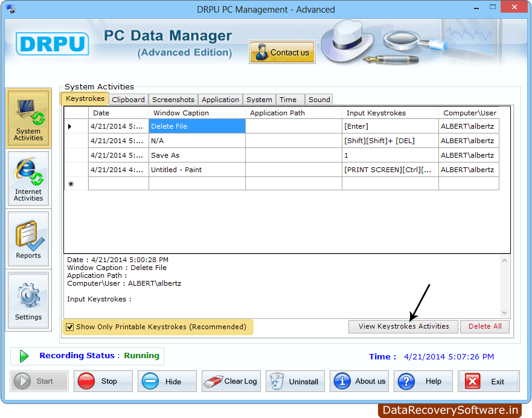Open the About us dialog
The width and height of the screenshot is (532, 418).
pyautogui.click(x=359, y=381)
